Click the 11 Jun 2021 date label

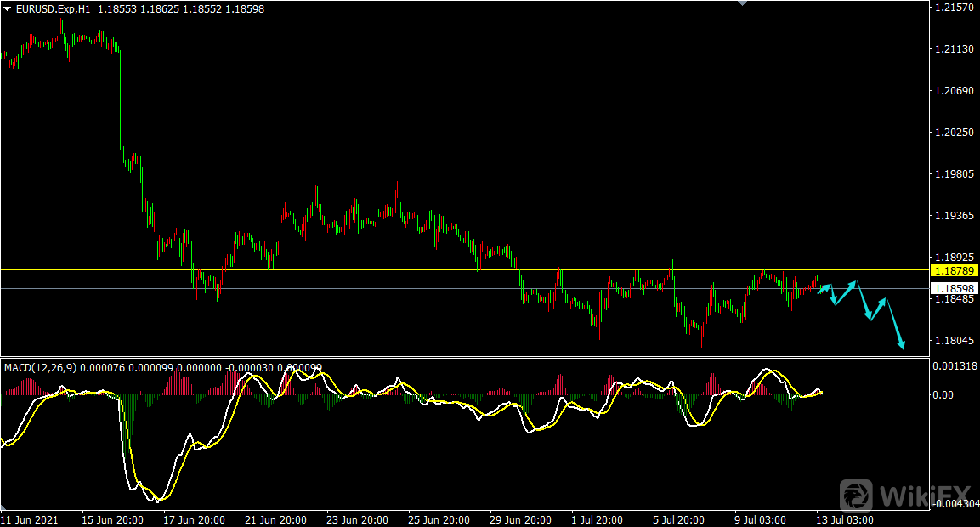[28, 518]
